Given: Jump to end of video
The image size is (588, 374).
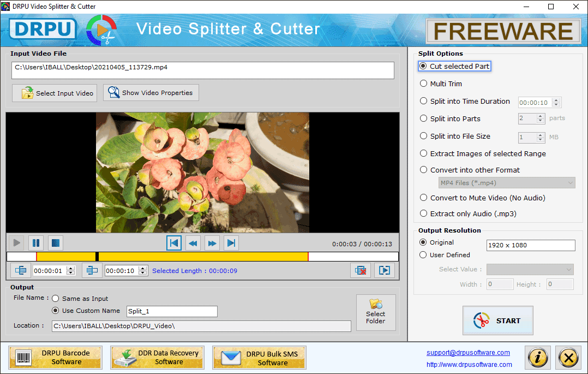Looking at the screenshot, I should coord(231,243).
